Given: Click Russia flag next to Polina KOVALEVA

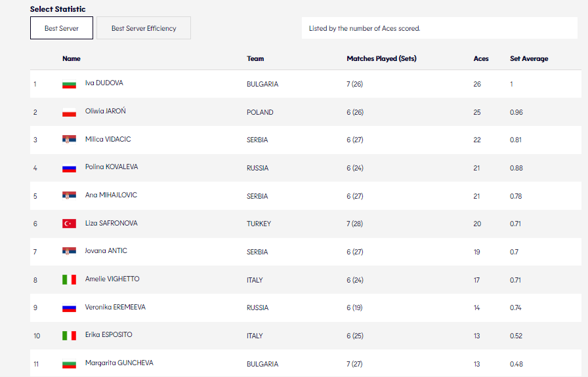Looking at the screenshot, I should [69, 169].
